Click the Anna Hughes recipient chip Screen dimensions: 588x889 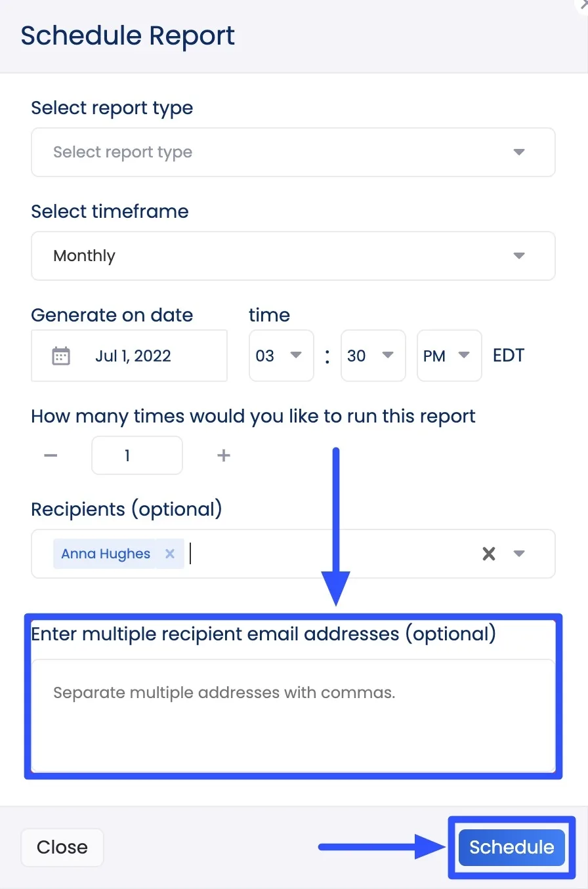[105, 553]
